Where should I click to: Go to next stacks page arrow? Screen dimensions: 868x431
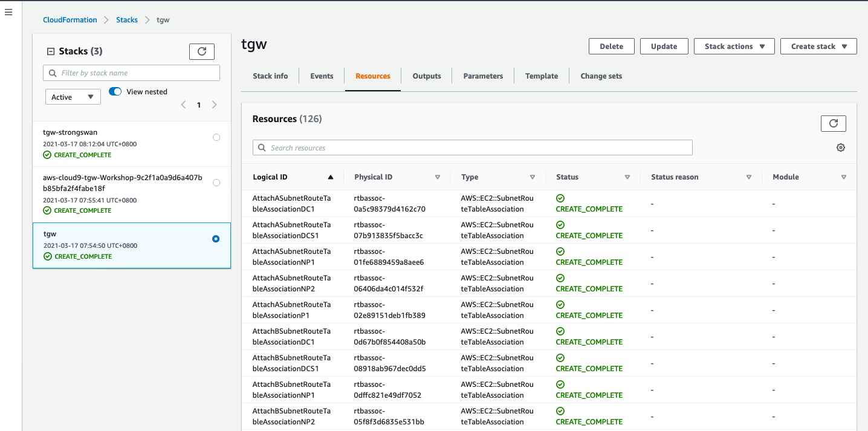pos(214,105)
